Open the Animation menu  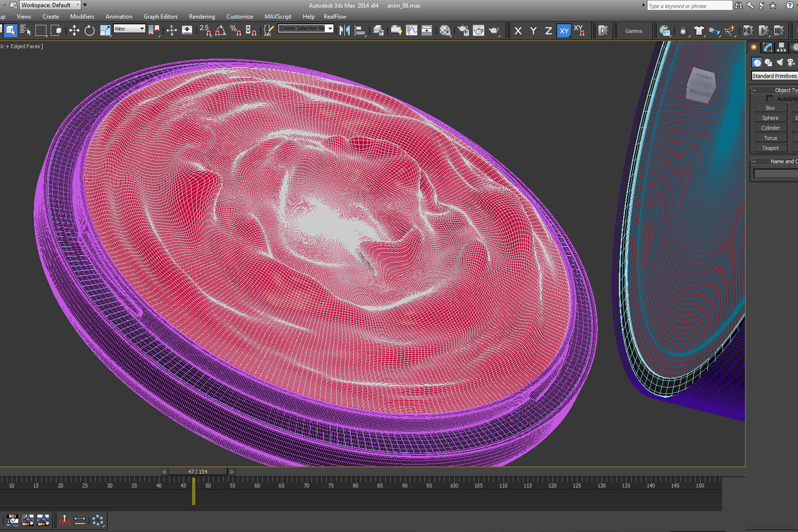(x=119, y=16)
